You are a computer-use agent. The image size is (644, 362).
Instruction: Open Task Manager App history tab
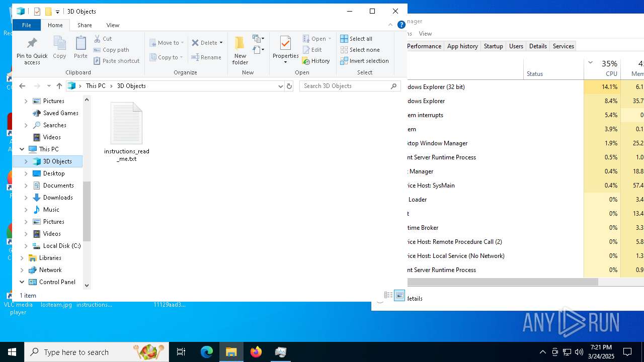(x=462, y=46)
